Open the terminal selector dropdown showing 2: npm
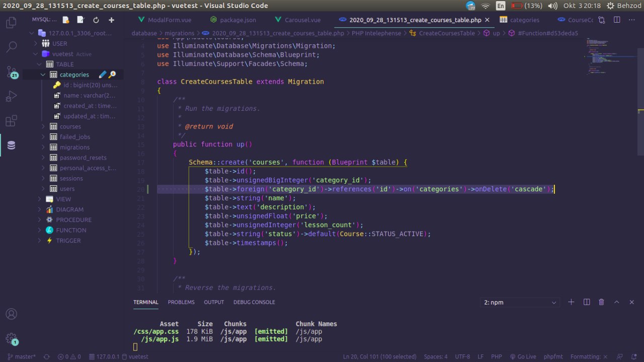Screen dimensions: 644x362 (520, 303)
